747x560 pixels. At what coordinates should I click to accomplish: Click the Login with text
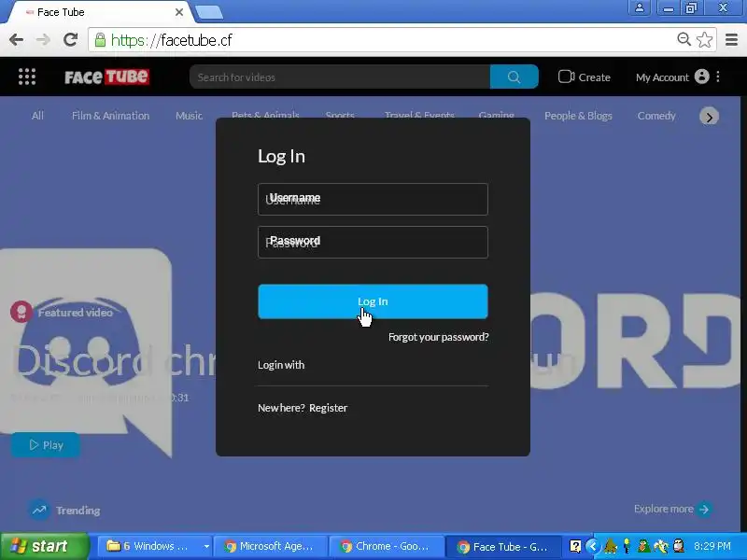(281, 365)
